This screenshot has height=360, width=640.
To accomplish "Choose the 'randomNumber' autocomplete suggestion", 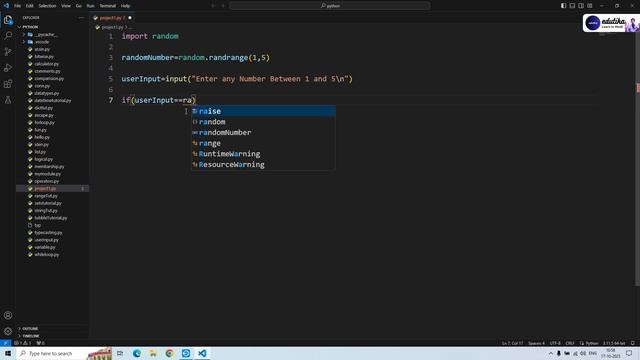I will coord(263,132).
